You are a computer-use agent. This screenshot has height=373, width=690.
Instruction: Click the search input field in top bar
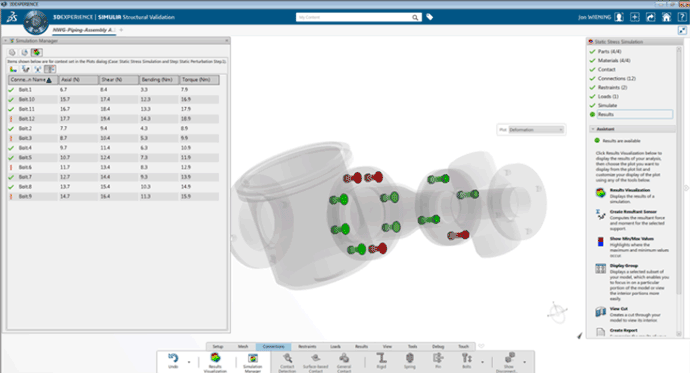(354, 17)
